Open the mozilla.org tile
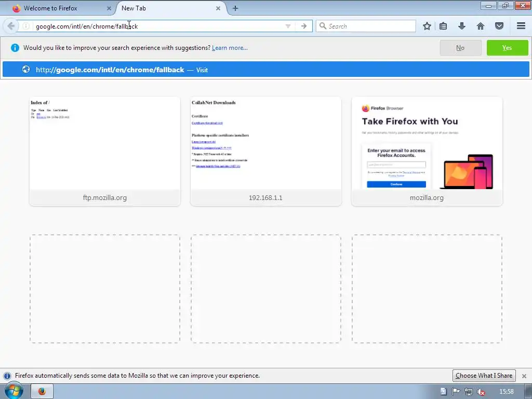The width and height of the screenshot is (532, 399). [427, 151]
